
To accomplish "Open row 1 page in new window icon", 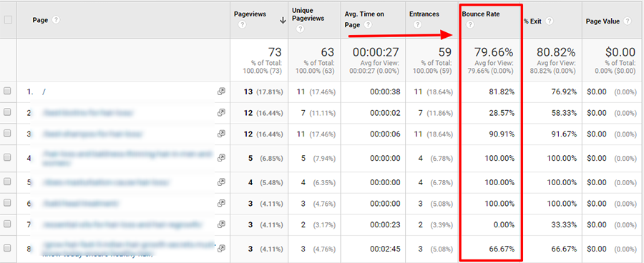I will pyautogui.click(x=221, y=91).
